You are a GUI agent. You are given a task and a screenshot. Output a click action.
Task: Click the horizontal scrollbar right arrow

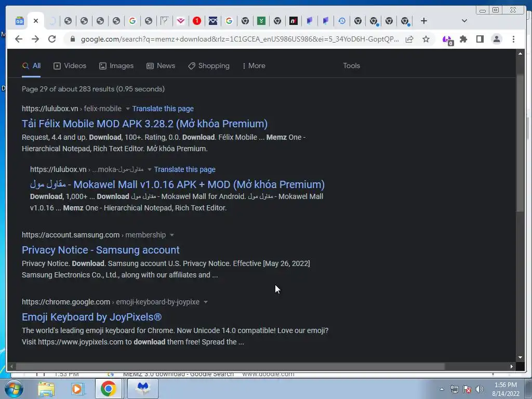click(x=512, y=366)
